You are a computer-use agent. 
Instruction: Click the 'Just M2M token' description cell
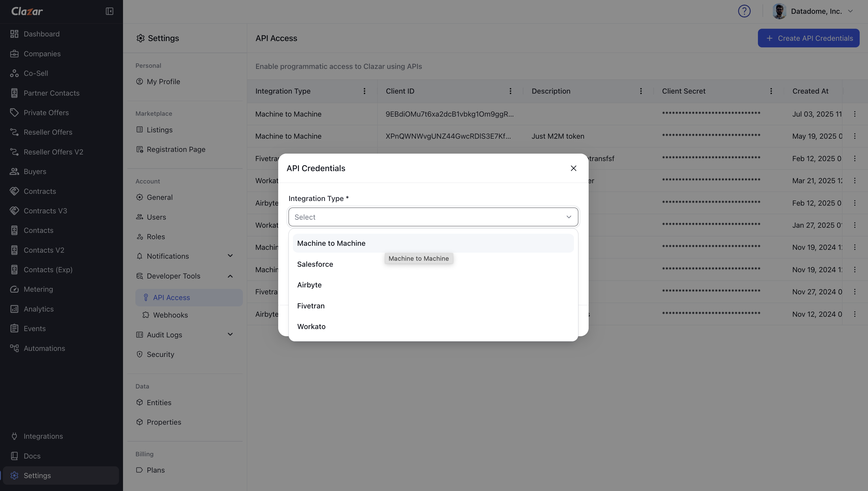[x=558, y=136]
